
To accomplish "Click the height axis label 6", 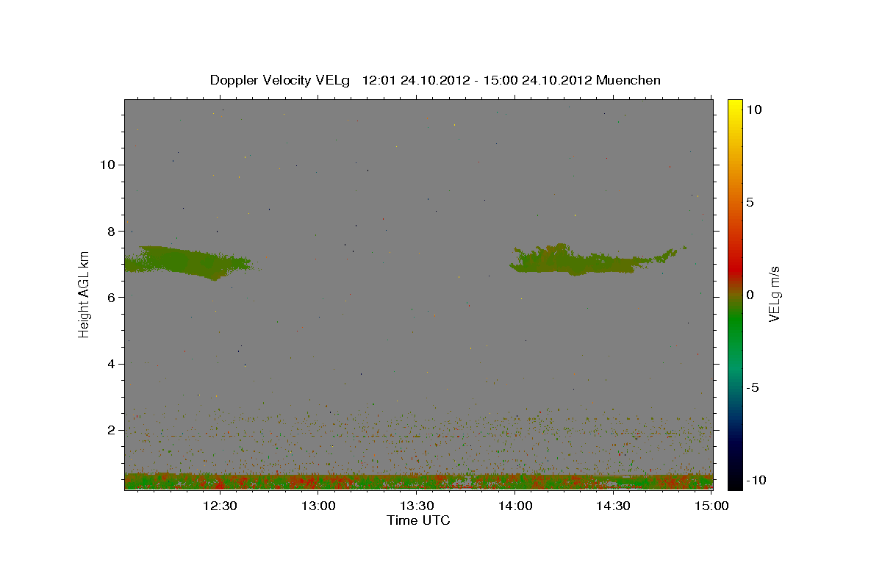I will (x=111, y=297).
